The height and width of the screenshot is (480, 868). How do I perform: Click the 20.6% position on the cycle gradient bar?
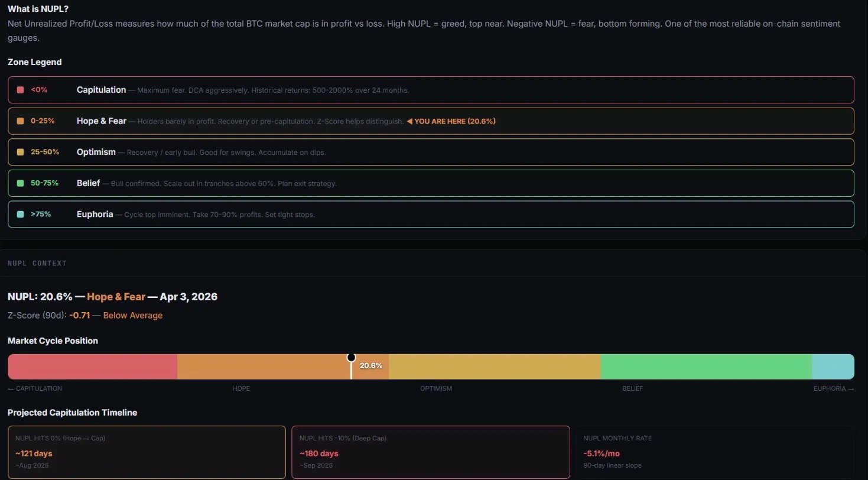tap(371, 366)
